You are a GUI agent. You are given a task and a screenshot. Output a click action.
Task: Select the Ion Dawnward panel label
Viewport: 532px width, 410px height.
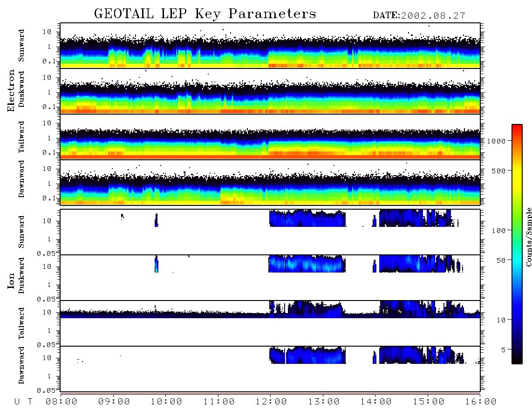(21, 365)
